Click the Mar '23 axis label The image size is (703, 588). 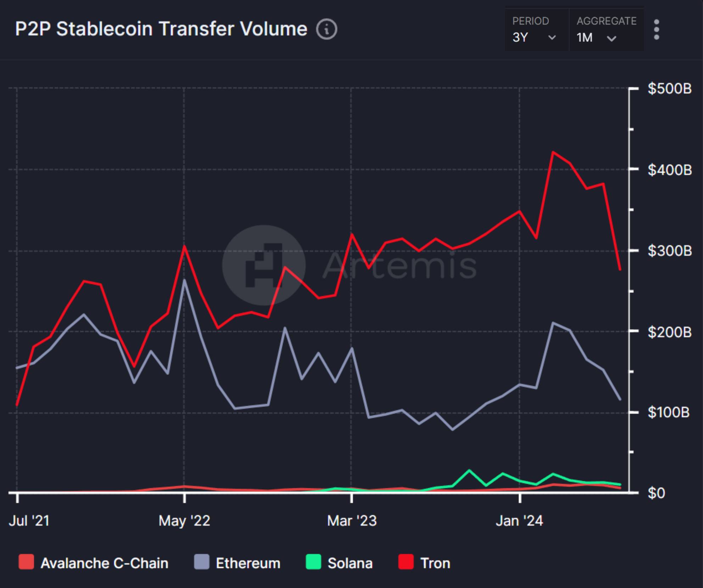click(x=351, y=521)
